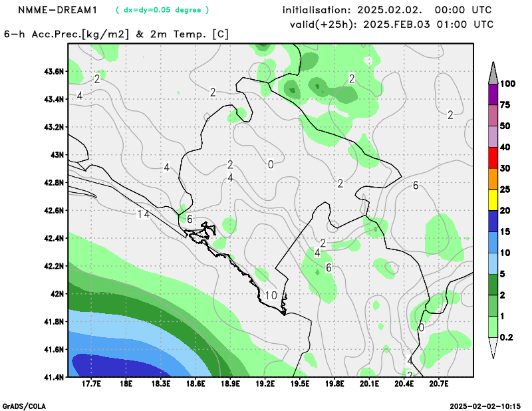Viewport: 532px width, 411px height.
Task: Select the orange 25-30 legend color block
Action: 493,178
